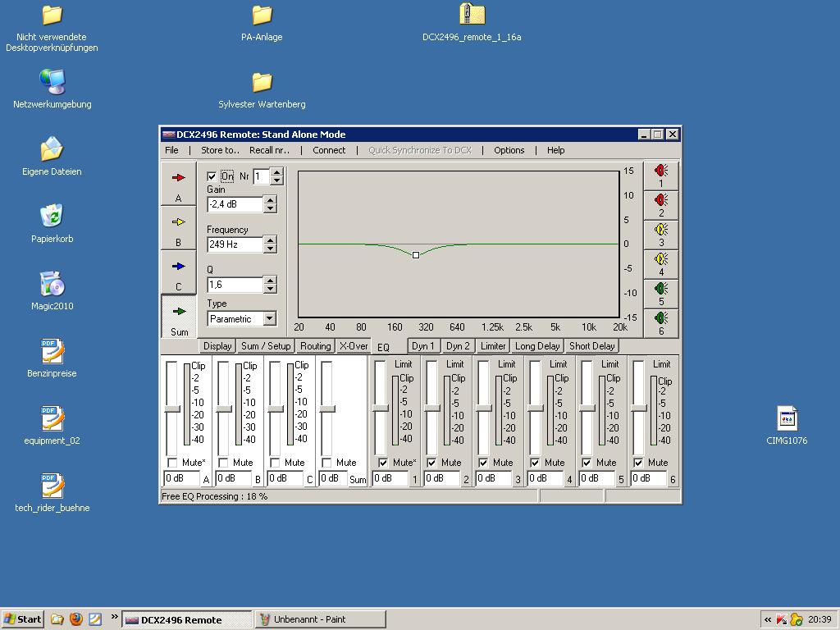Screen dimensions: 840x630
Task: Increase the Gain value
Action: click(x=270, y=200)
